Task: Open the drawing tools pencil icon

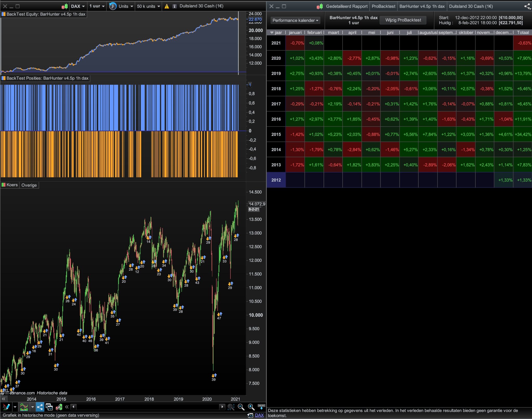Action: click(x=6, y=407)
